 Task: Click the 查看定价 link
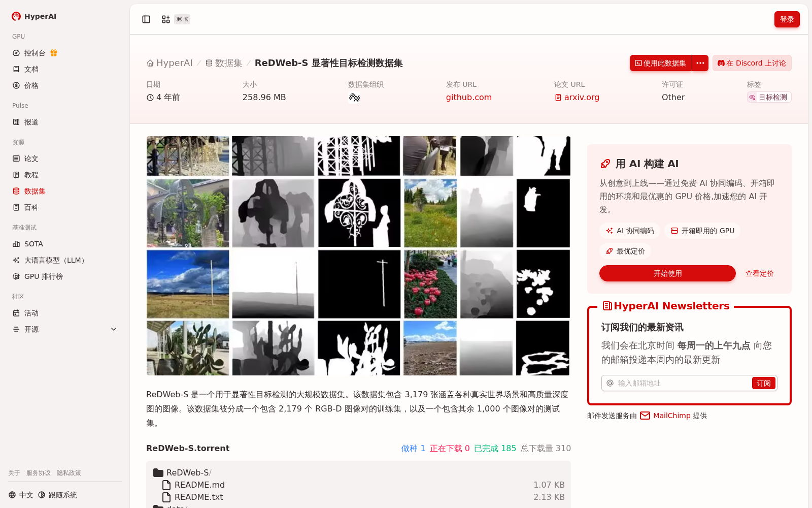pos(759,273)
